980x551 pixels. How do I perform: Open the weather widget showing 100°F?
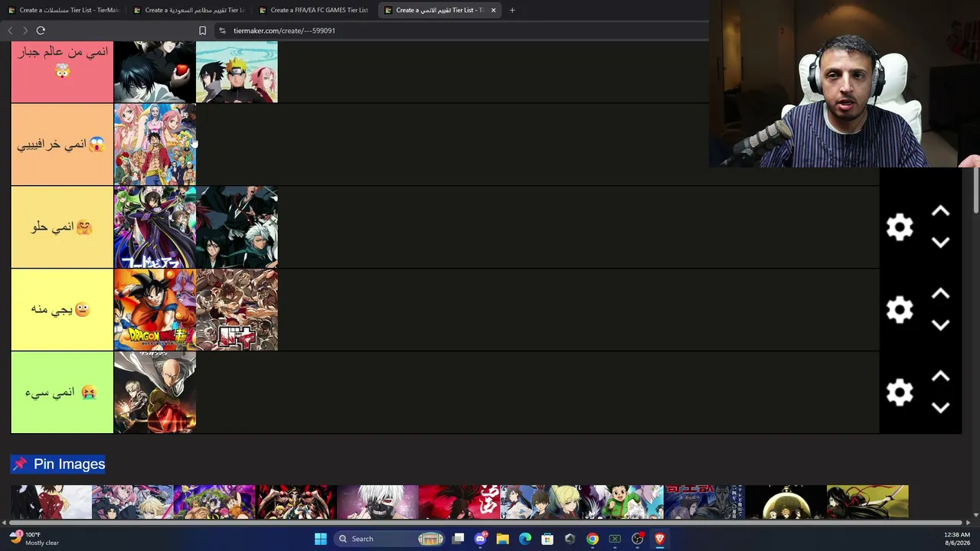pos(34,539)
